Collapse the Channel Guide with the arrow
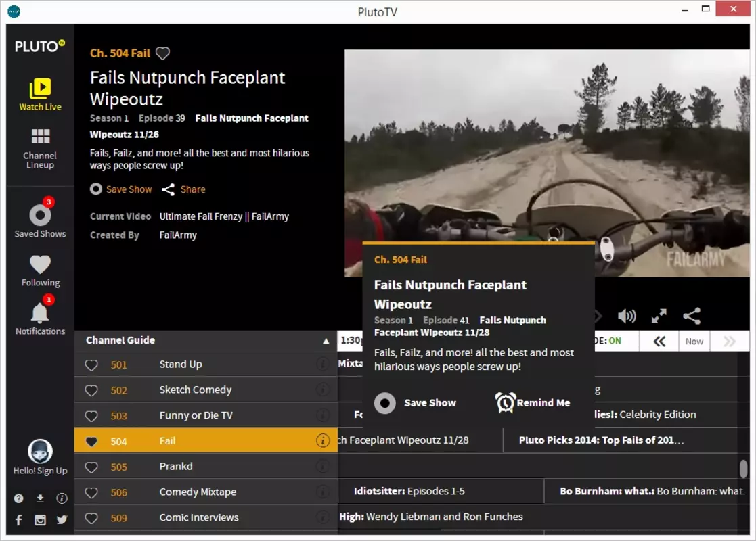Image resolution: width=756 pixels, height=541 pixels. 326,341
